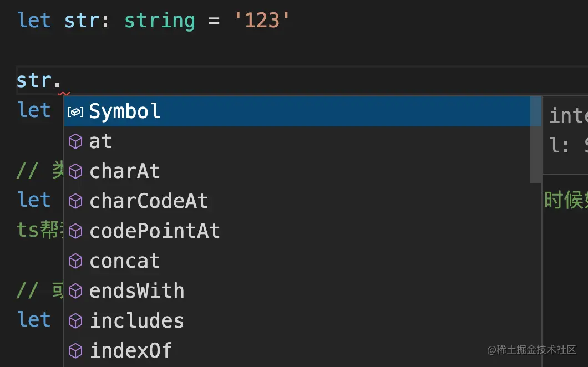Pick the includes suggestion
588x367 pixels.
coord(136,321)
